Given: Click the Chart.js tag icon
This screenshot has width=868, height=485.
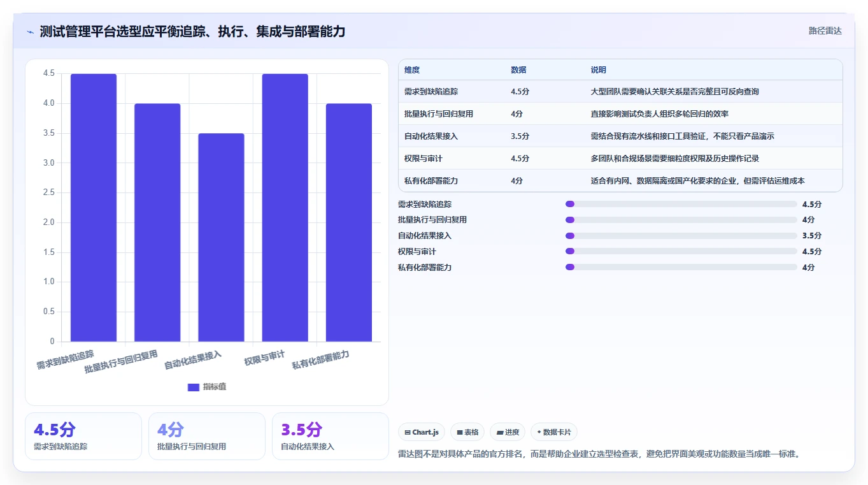Looking at the screenshot, I should pos(408,432).
